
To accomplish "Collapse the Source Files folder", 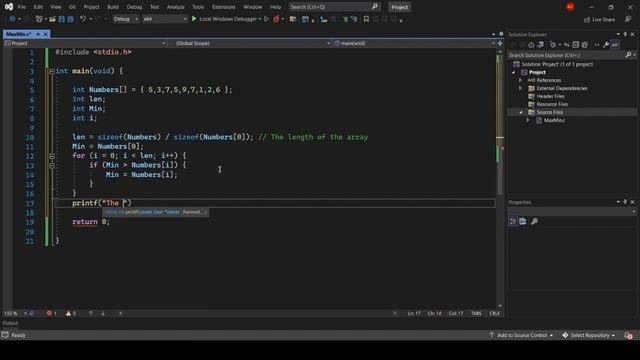I will point(521,112).
